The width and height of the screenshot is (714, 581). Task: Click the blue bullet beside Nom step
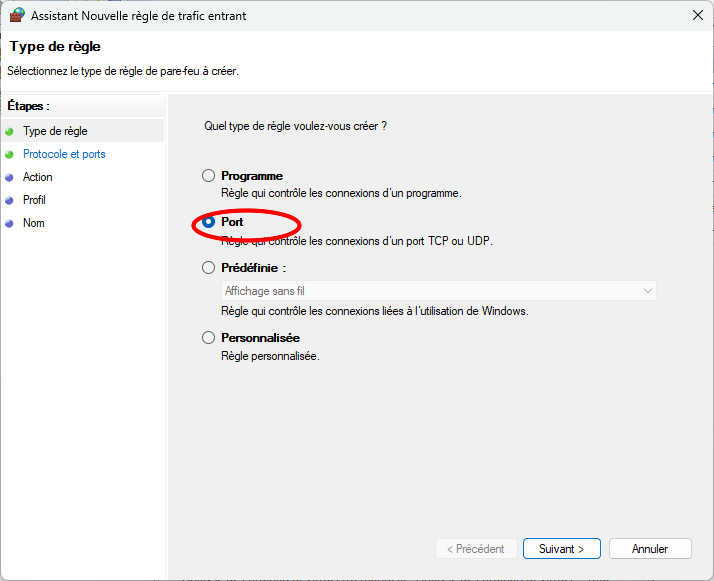coord(9,223)
